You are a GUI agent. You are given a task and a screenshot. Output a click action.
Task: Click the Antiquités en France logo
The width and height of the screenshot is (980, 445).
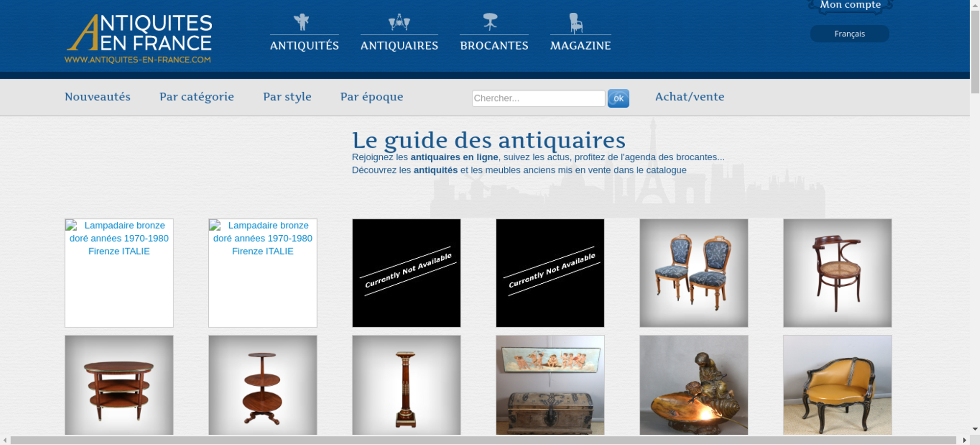pos(139,39)
